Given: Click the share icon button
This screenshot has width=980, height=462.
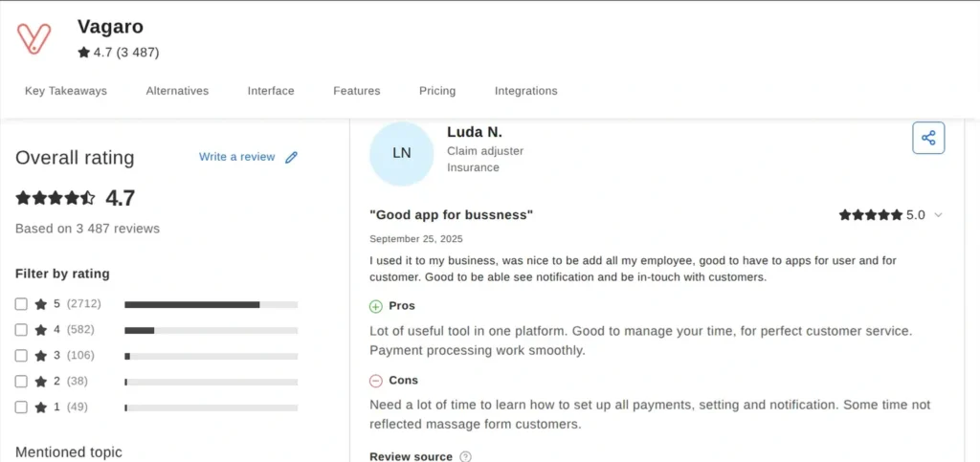Looking at the screenshot, I should [x=927, y=138].
